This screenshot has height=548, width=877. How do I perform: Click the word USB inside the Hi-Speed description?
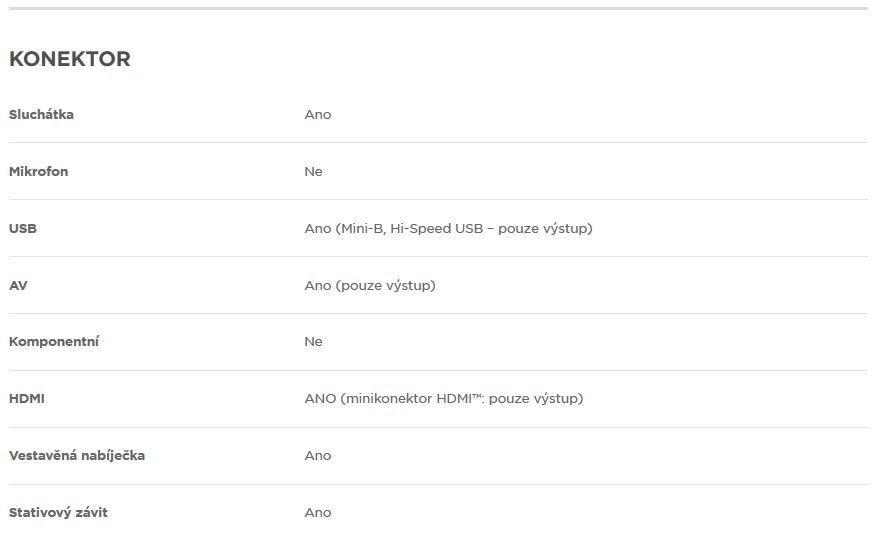469,228
